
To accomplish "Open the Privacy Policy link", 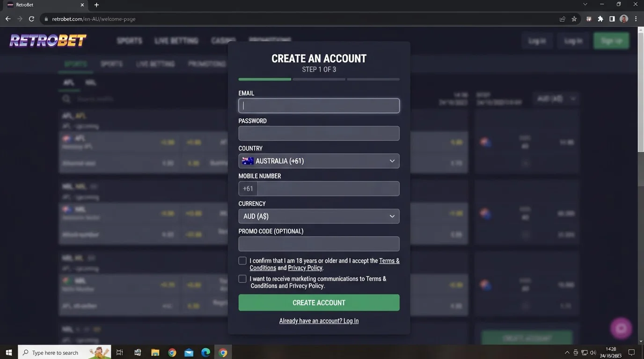I will (x=305, y=268).
